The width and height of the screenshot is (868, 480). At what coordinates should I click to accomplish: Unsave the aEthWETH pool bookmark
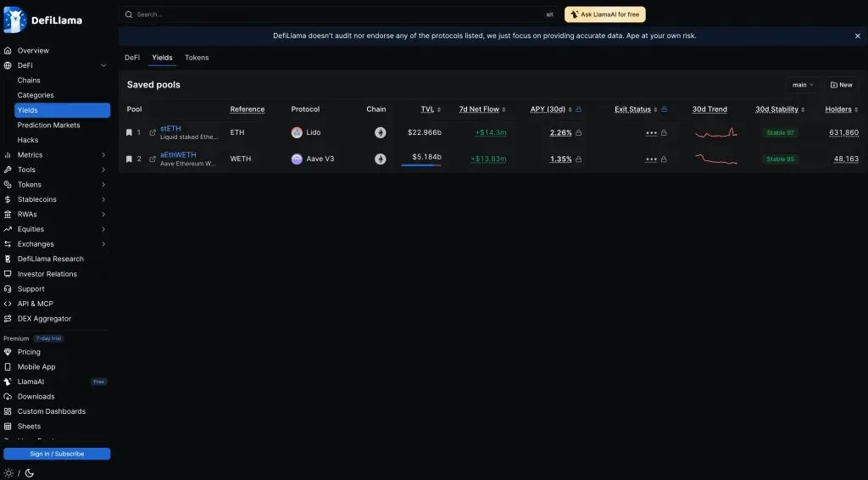129,159
